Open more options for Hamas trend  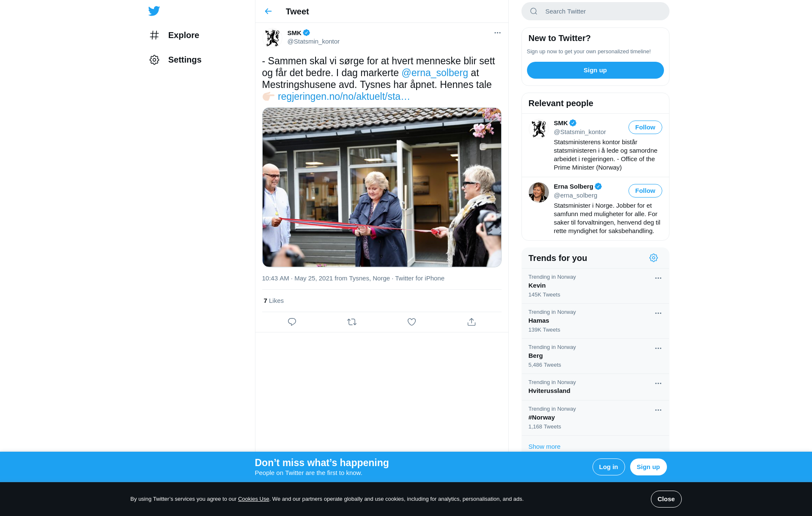658,313
